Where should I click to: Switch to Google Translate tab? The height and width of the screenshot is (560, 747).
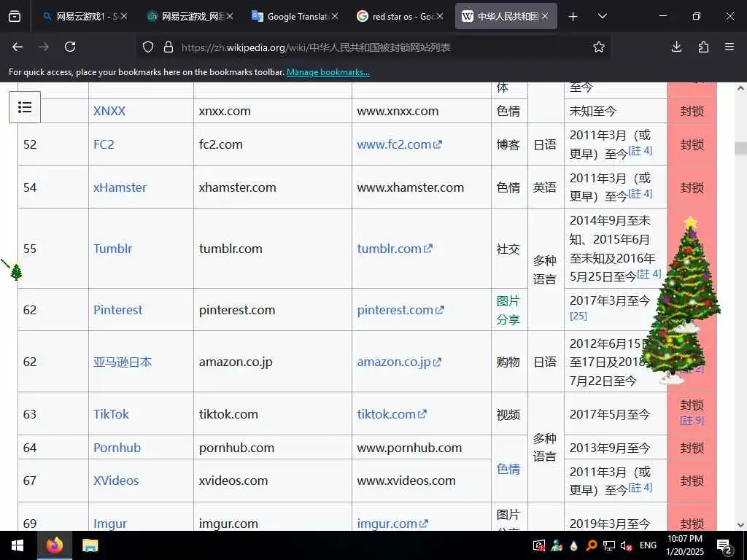(x=295, y=16)
